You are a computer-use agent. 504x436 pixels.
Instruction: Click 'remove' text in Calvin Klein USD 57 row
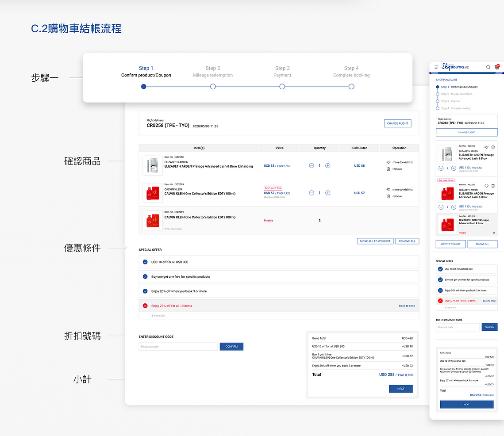(397, 196)
